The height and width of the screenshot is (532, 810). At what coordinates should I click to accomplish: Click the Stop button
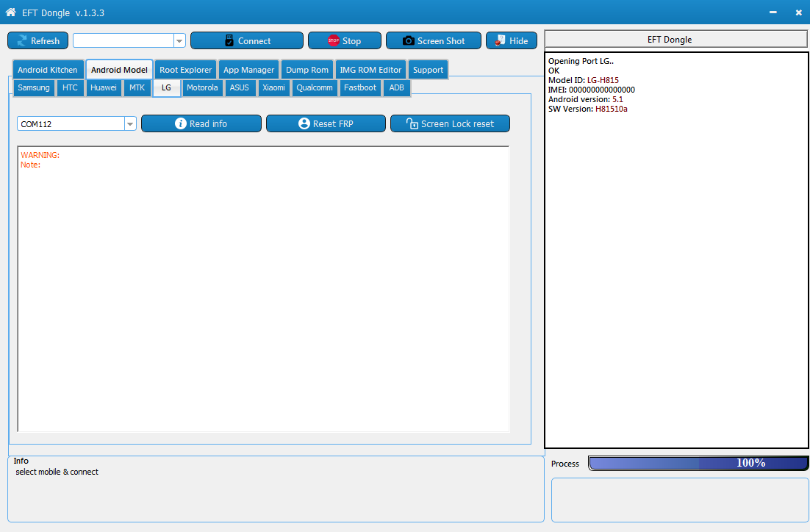(x=345, y=41)
